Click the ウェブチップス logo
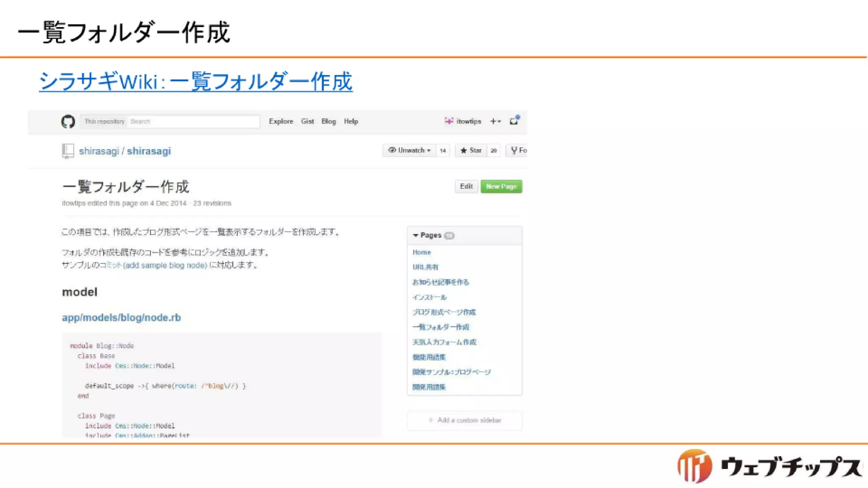This screenshot has width=868, height=488. [769, 466]
